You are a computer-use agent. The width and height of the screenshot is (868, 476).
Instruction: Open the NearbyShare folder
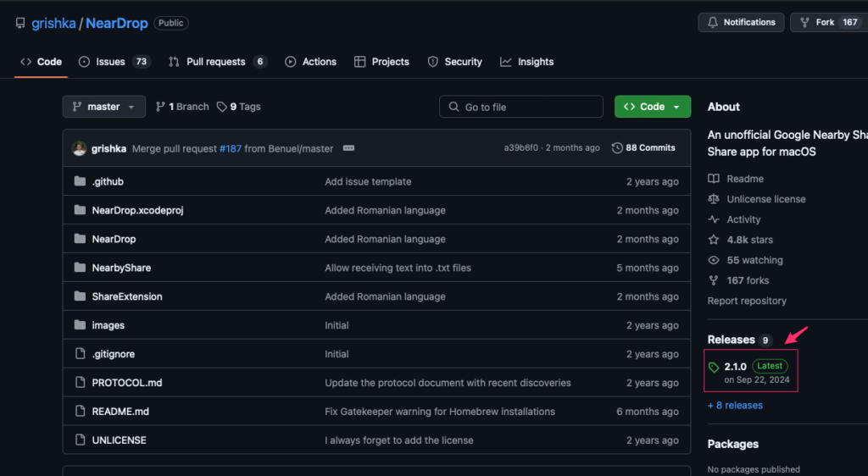(x=121, y=268)
